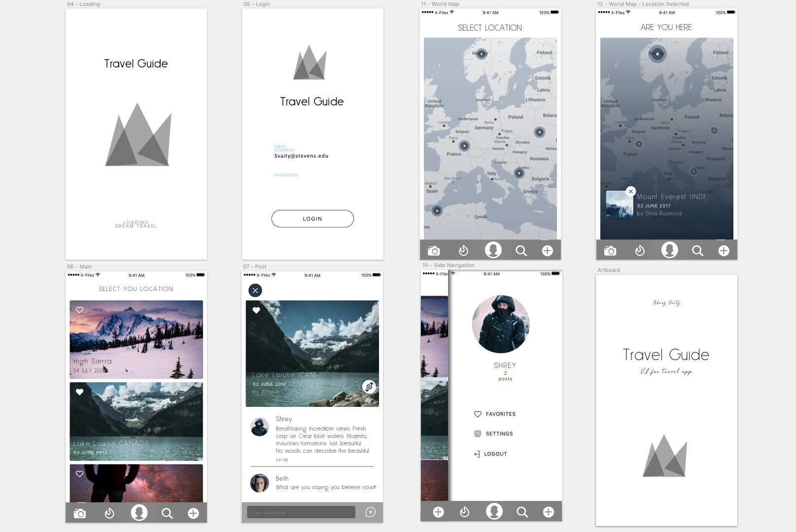Click flame icon on Side Navigation screen
This screenshot has width=796, height=532.
point(464,512)
